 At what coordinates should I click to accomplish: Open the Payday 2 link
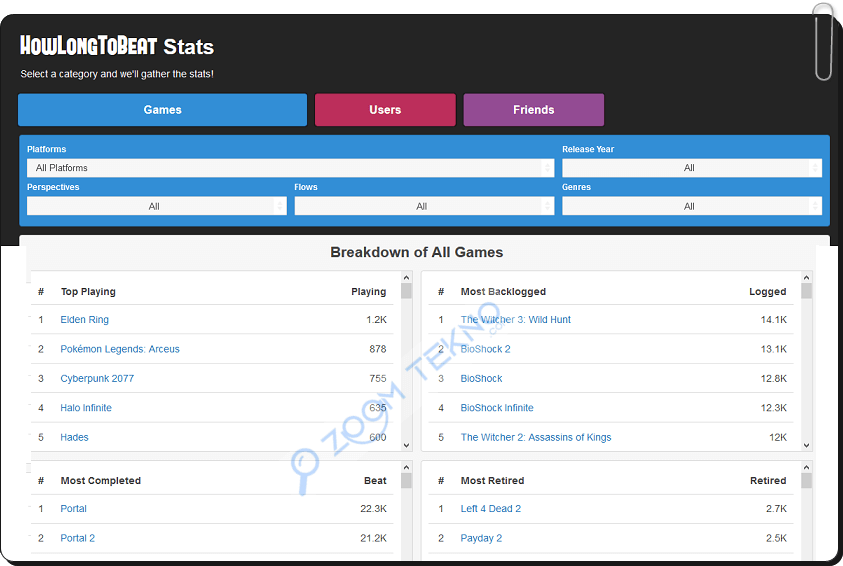tap(481, 538)
